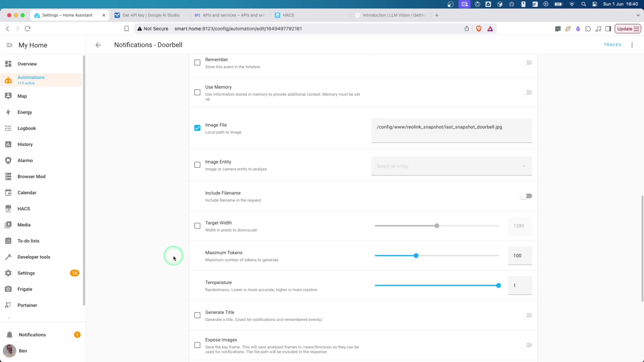This screenshot has height=362, width=644.
Task: Go to Developer tools
Action: [x=34, y=257]
